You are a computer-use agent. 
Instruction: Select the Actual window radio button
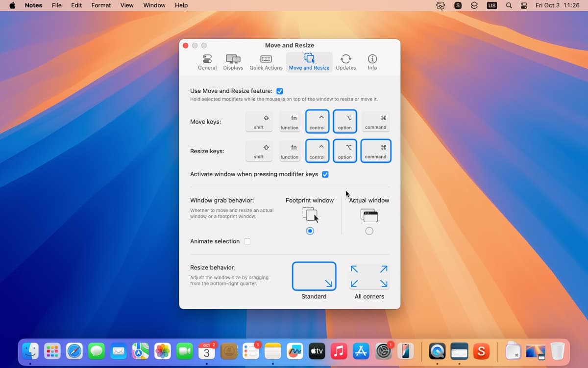369,231
